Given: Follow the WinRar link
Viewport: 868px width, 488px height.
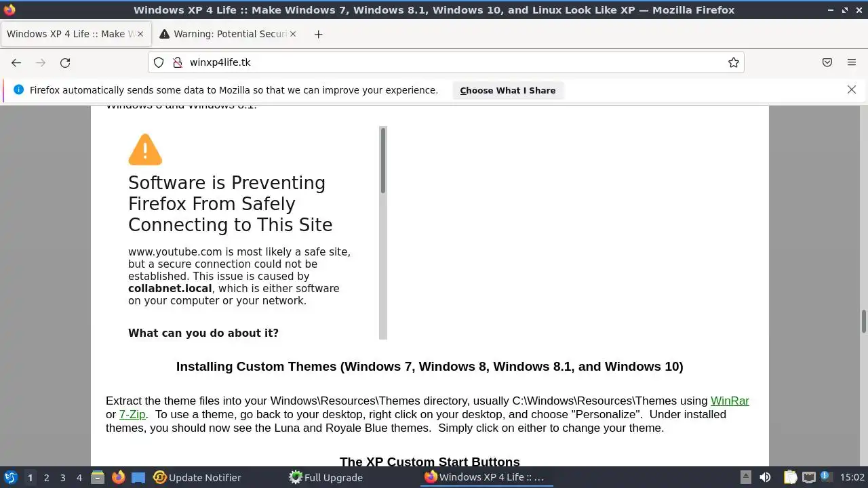Looking at the screenshot, I should coord(730,401).
